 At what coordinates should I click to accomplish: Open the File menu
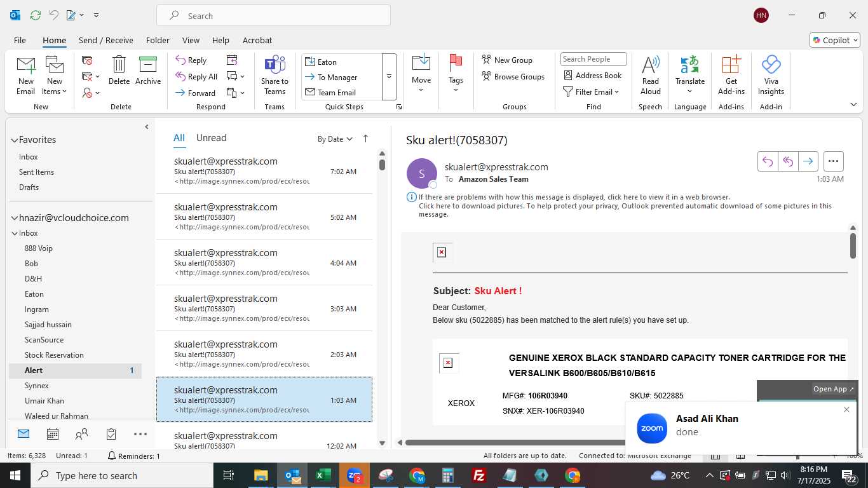(x=20, y=40)
